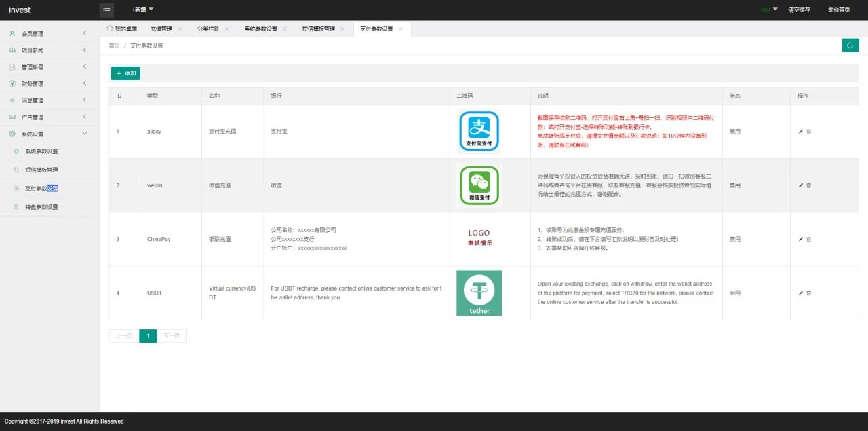Close the 充值管理 tab
The image size is (868, 431).
(x=180, y=29)
